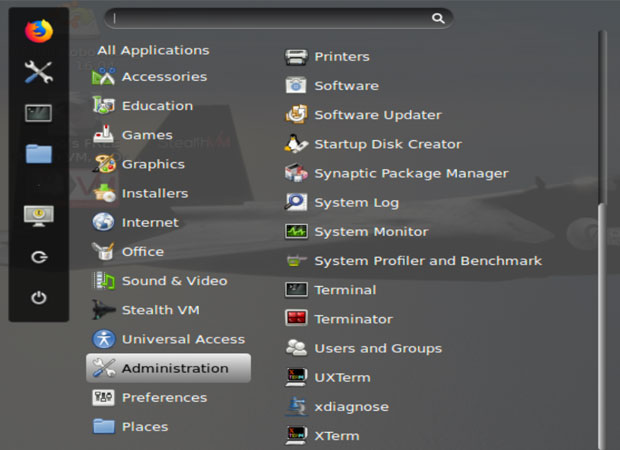Open the Universal Access category
The width and height of the screenshot is (620, 450).
click(x=168, y=339)
